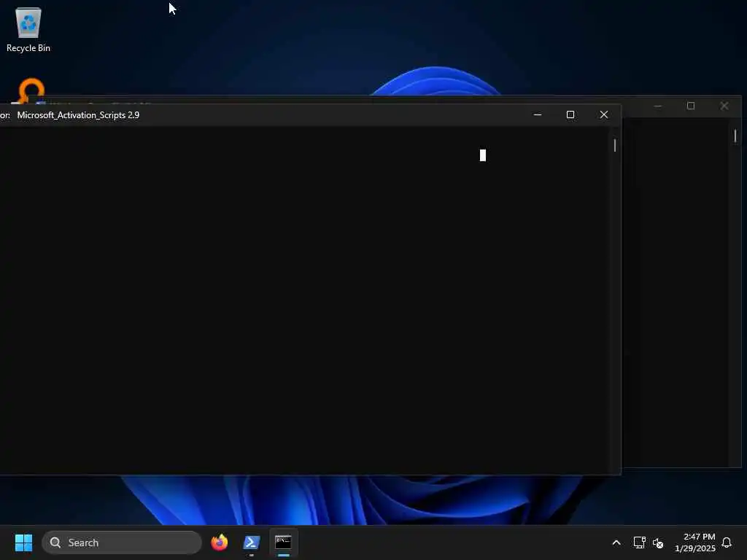Open the network status tray icon
The height and width of the screenshot is (560, 747).
[639, 542]
